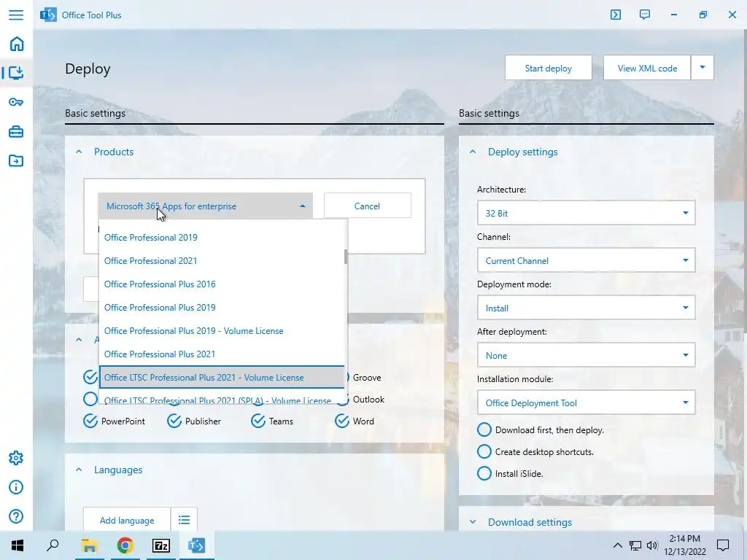Click the Office Tool Plus logo

(x=48, y=15)
